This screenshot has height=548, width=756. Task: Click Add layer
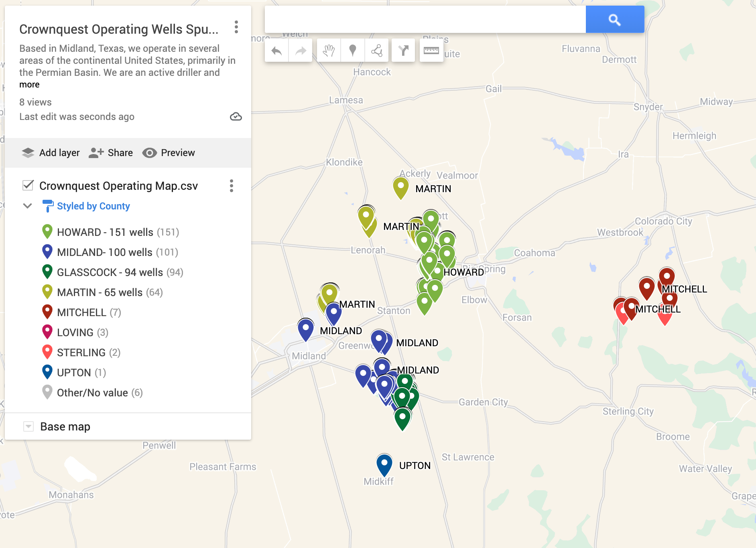coord(51,153)
